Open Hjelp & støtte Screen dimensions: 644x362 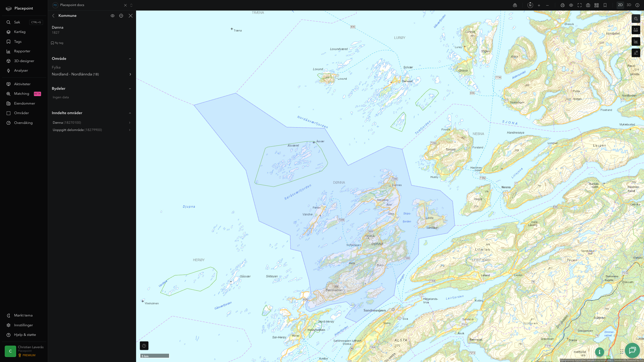click(24, 335)
